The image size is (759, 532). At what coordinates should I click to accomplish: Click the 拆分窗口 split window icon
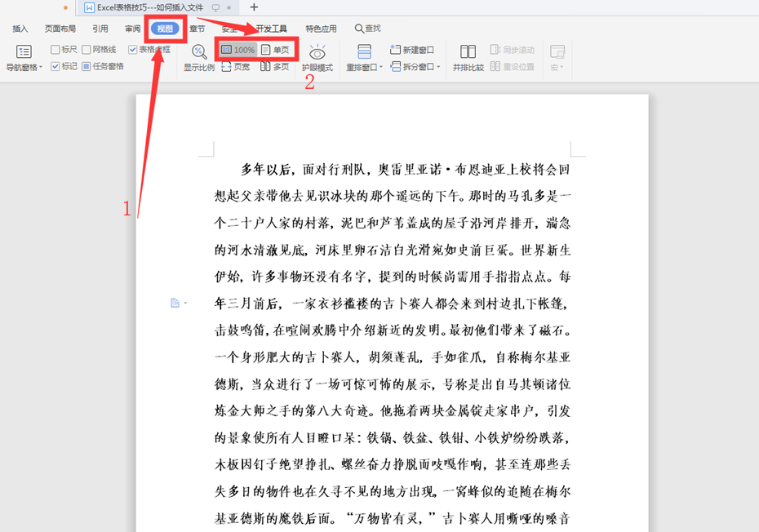point(395,66)
